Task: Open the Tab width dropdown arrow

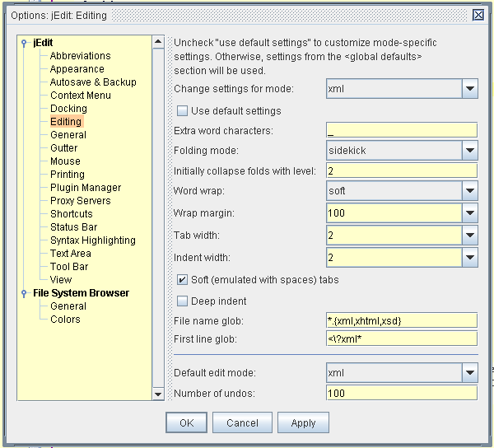Action: 470,235
